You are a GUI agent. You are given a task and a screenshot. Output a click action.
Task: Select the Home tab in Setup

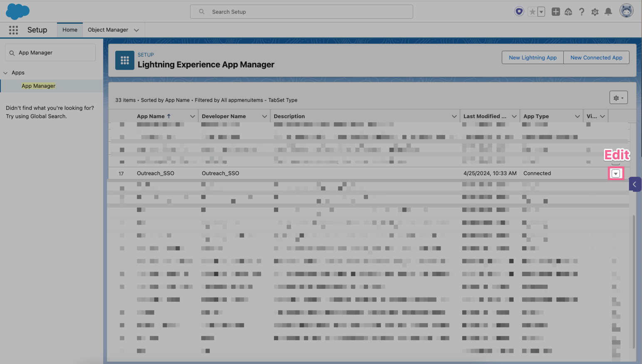[x=69, y=30]
